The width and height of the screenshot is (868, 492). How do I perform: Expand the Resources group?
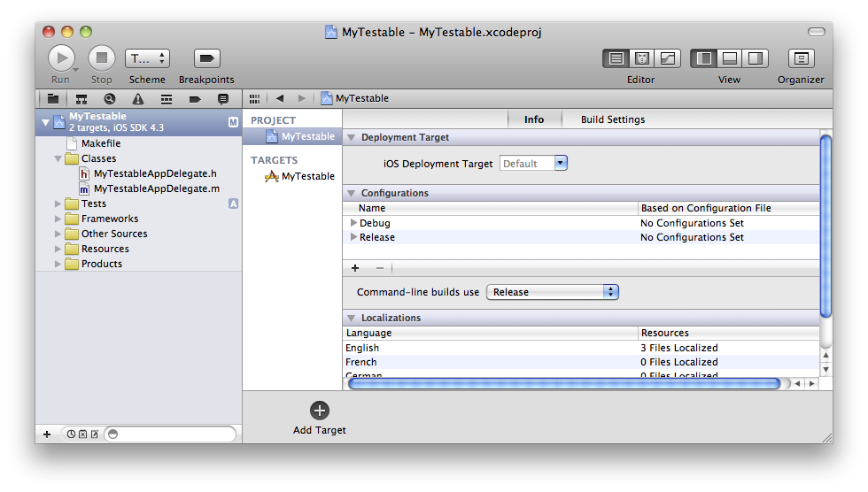[x=58, y=249]
